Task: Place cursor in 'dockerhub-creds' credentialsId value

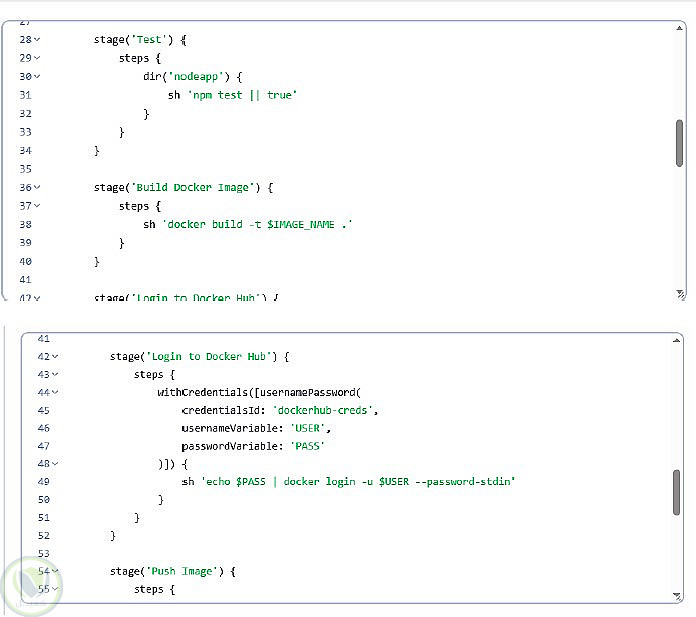Action: coord(323,410)
